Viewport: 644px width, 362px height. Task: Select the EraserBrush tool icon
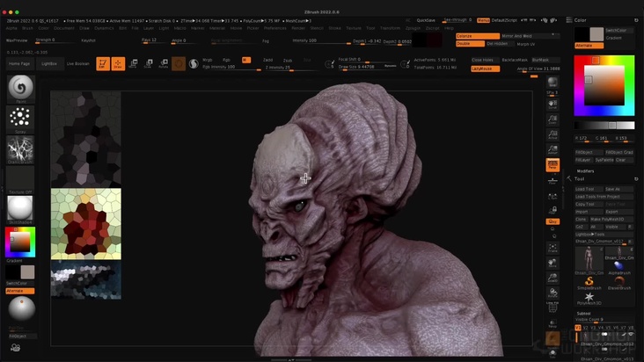tap(619, 282)
